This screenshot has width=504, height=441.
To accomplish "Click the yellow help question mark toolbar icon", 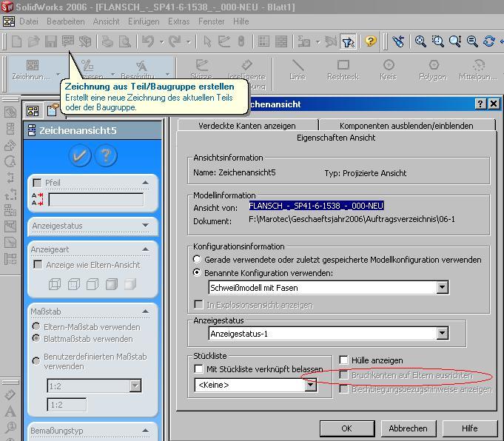I will (x=371, y=41).
